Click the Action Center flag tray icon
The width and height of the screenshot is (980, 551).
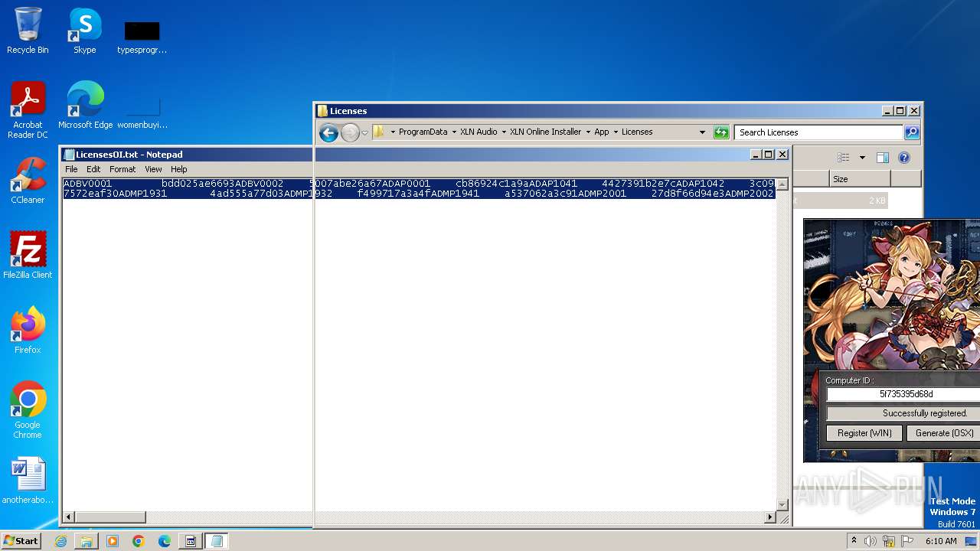point(908,541)
